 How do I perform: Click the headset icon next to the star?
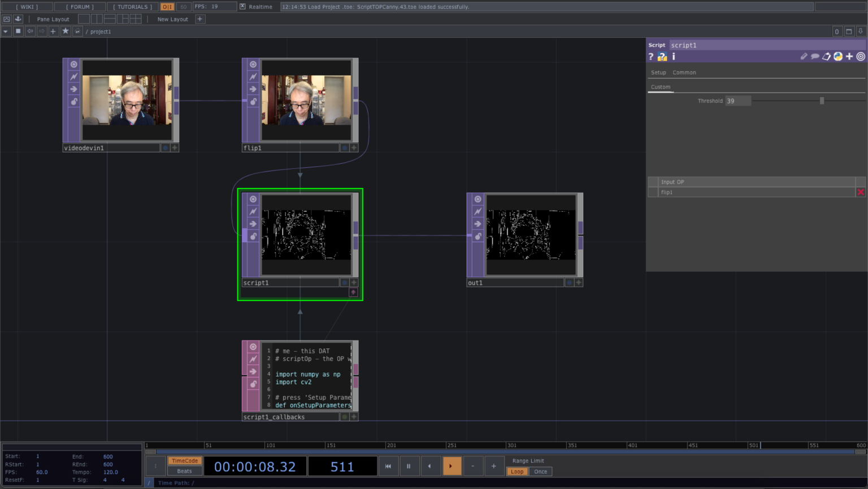(x=77, y=31)
